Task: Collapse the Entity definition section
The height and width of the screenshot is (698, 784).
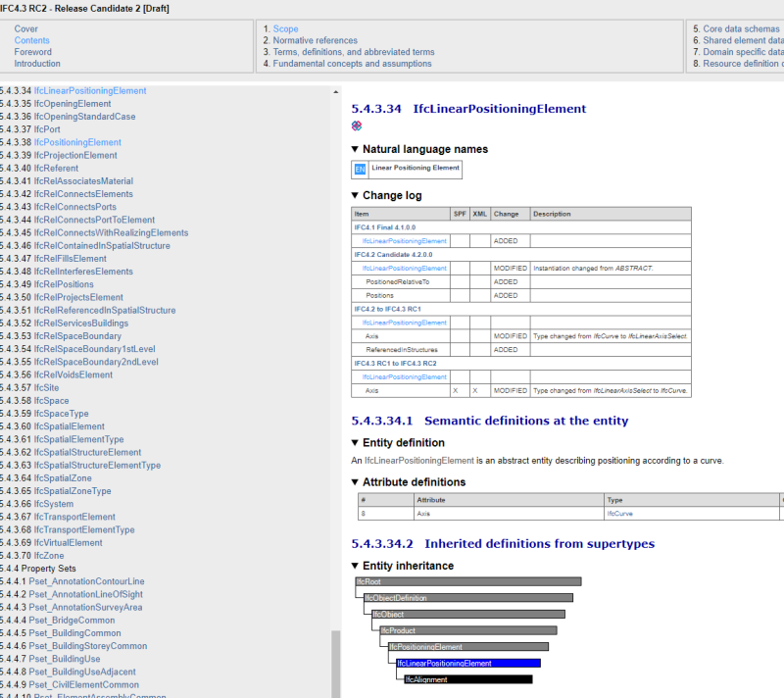Action: click(354, 442)
